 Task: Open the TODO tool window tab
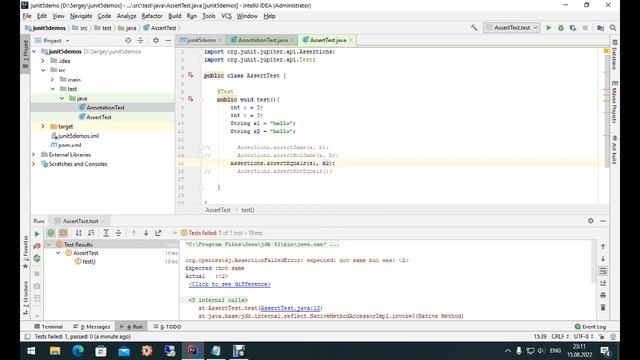click(167, 327)
